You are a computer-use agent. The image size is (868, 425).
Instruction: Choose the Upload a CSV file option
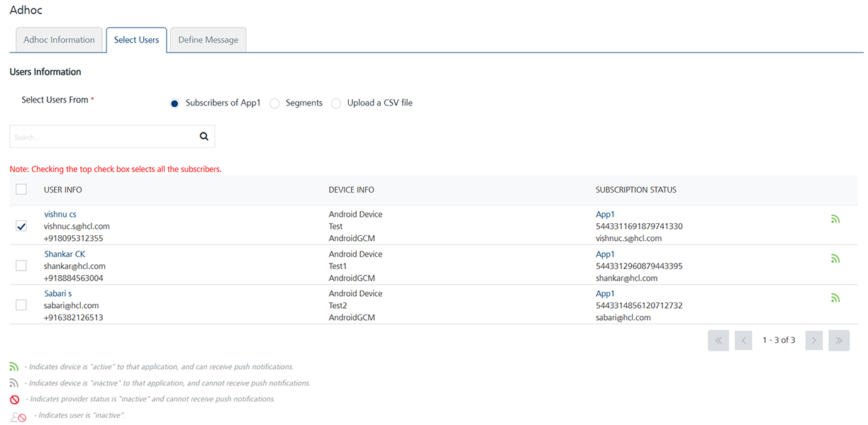coord(336,103)
